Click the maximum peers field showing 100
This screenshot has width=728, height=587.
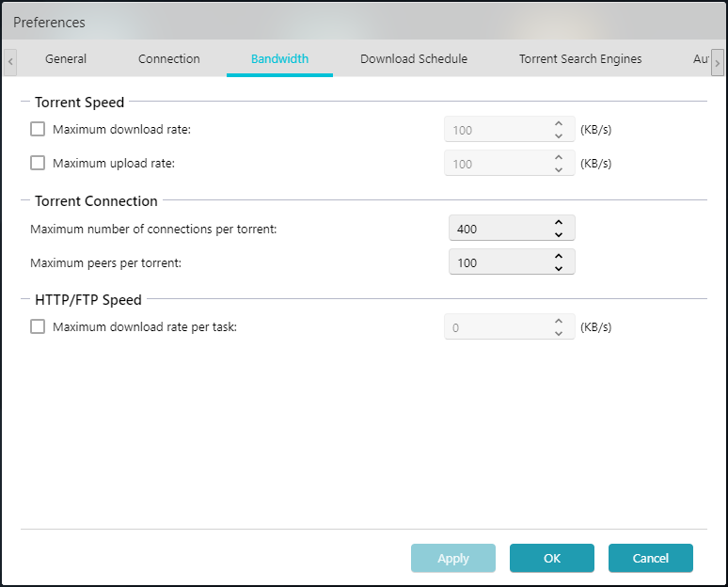pos(512,262)
